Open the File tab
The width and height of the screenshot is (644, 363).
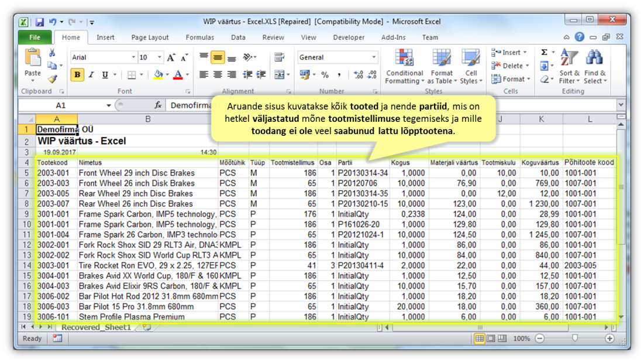(35, 37)
